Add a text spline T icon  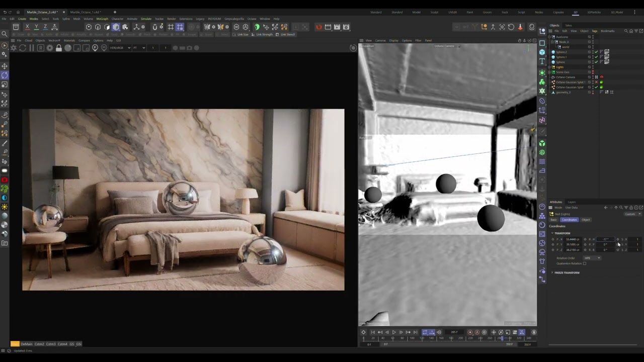tap(542, 61)
